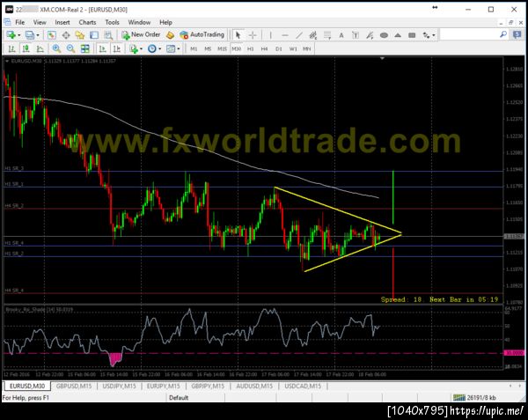Open the Charts menu

(x=87, y=22)
